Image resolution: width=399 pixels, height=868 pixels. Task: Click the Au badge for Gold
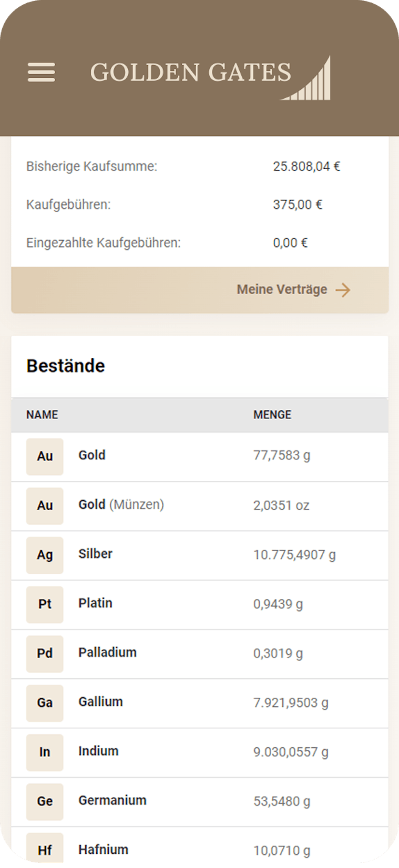point(45,456)
